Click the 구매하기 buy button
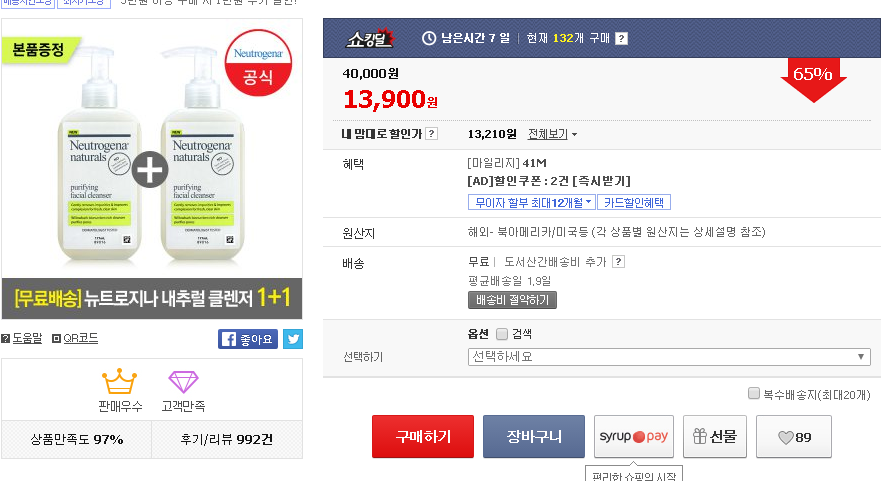Image resolution: width=887 pixels, height=481 pixels. [x=423, y=437]
